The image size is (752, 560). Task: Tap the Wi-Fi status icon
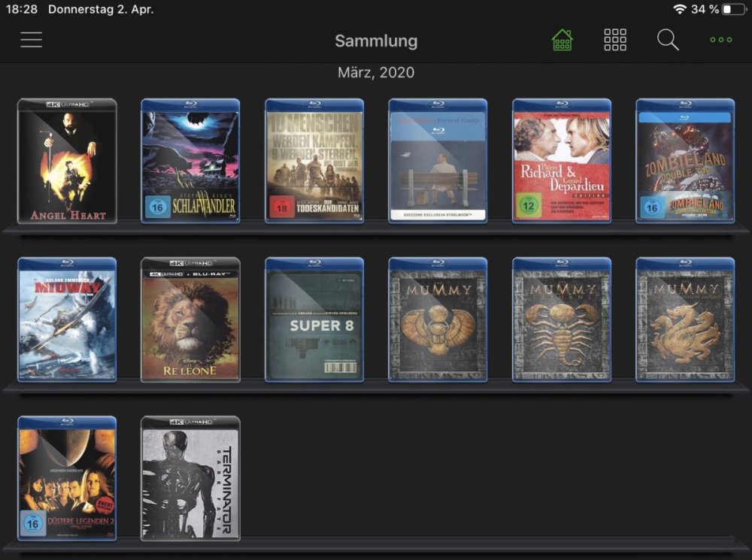(x=679, y=9)
